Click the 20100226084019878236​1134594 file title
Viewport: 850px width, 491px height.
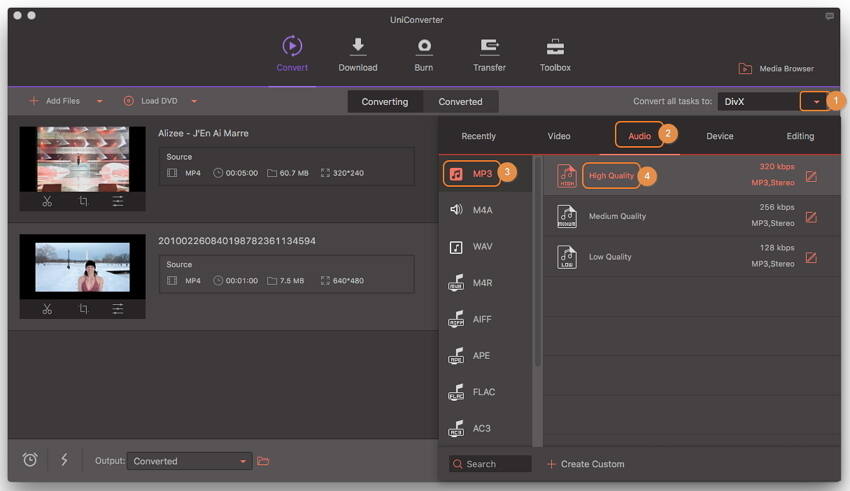(x=237, y=241)
